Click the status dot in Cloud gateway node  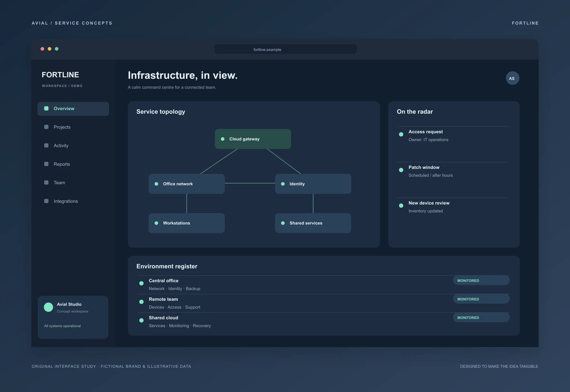pos(223,139)
